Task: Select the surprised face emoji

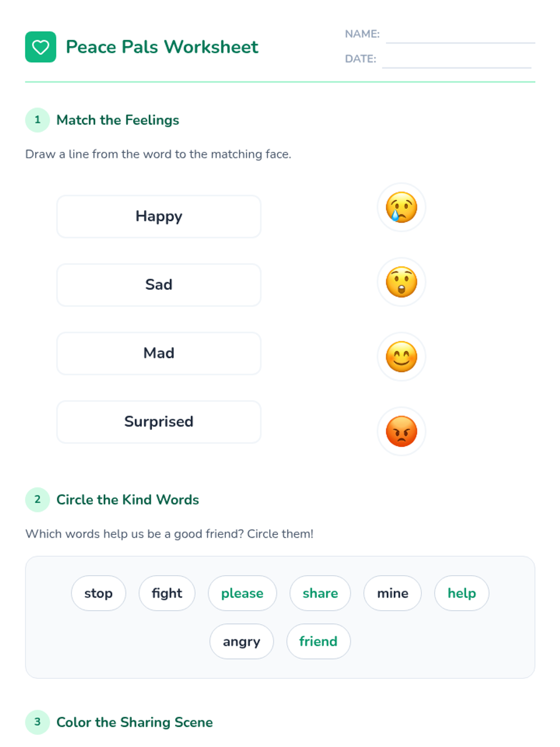Action: [x=401, y=282]
